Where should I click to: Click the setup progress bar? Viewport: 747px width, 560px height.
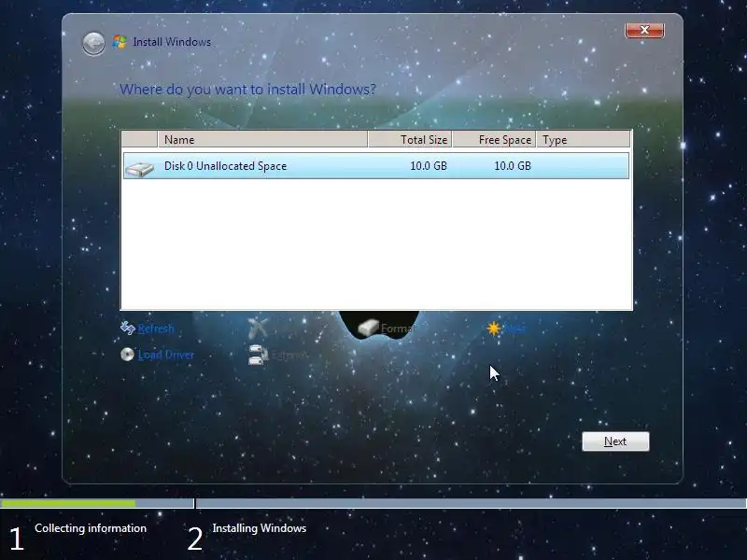(373, 503)
